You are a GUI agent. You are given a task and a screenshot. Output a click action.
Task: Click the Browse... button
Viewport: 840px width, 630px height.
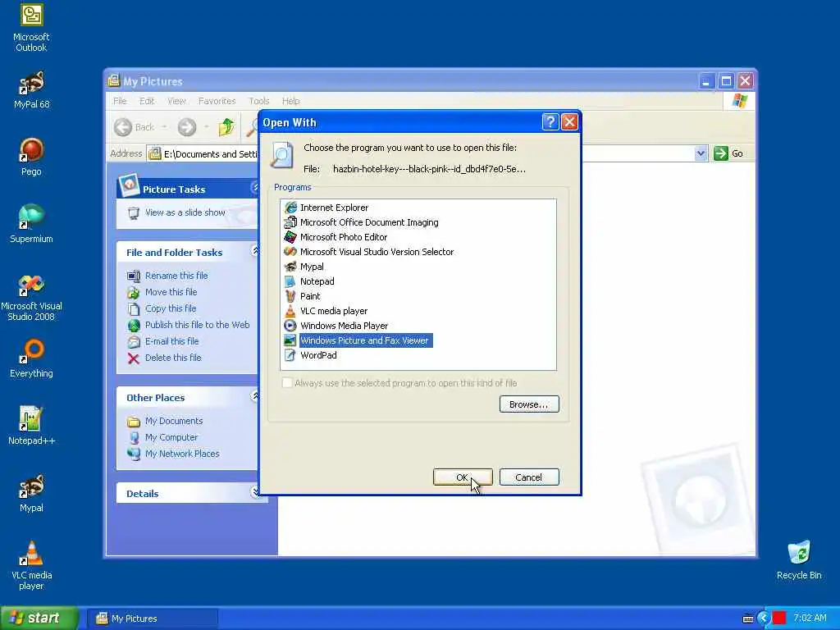529,404
